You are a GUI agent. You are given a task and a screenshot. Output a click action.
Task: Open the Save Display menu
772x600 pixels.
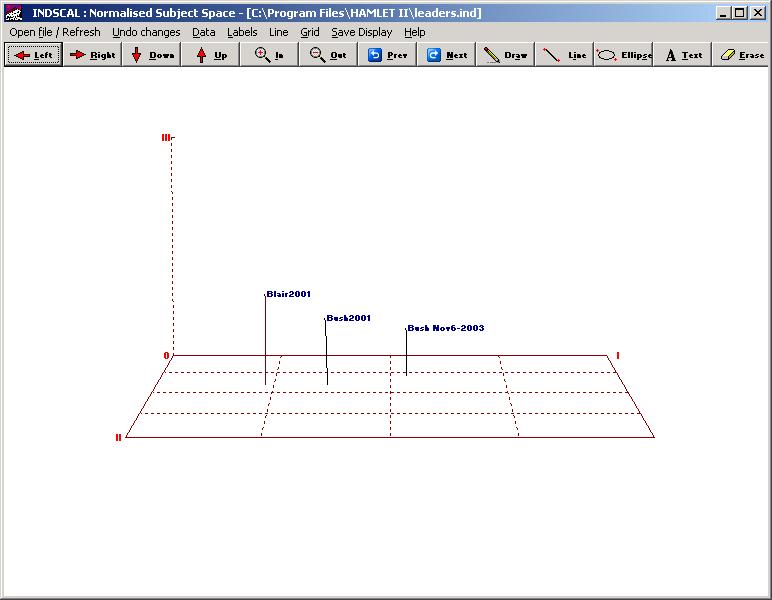point(362,32)
